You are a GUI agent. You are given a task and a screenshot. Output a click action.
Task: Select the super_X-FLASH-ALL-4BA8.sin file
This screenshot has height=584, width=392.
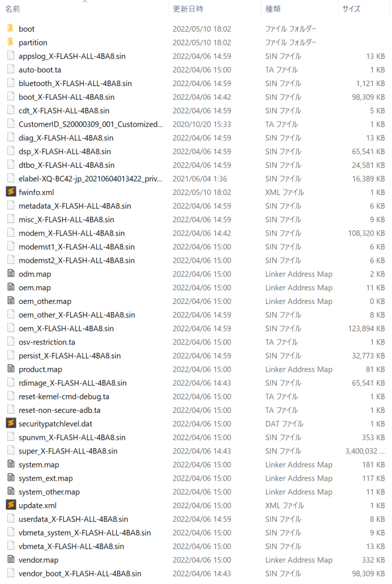click(68, 451)
